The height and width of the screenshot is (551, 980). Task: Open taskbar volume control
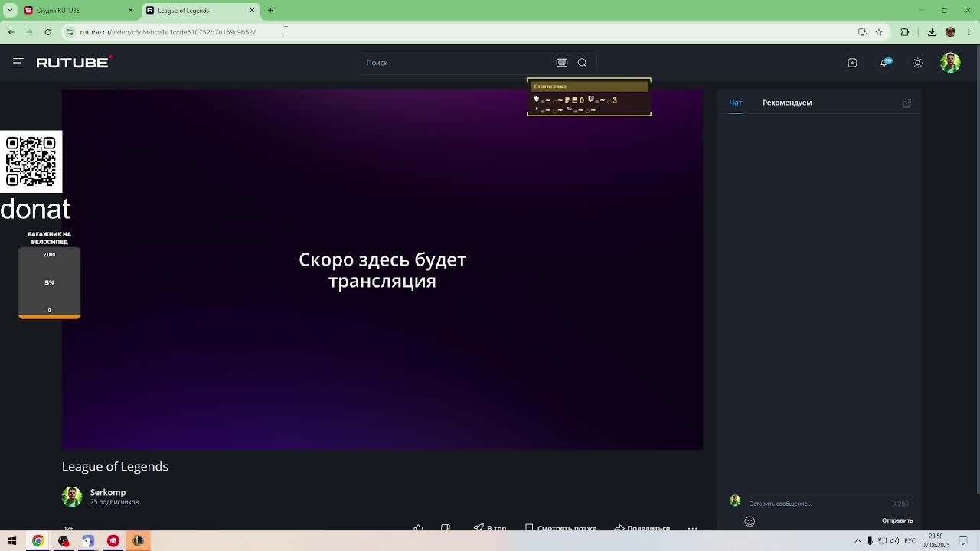click(x=895, y=541)
